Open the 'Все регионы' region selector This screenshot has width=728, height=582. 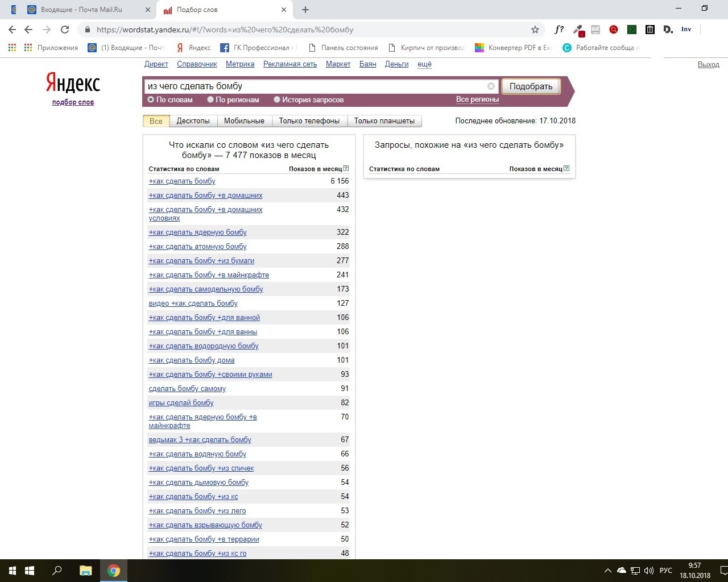pyautogui.click(x=477, y=99)
